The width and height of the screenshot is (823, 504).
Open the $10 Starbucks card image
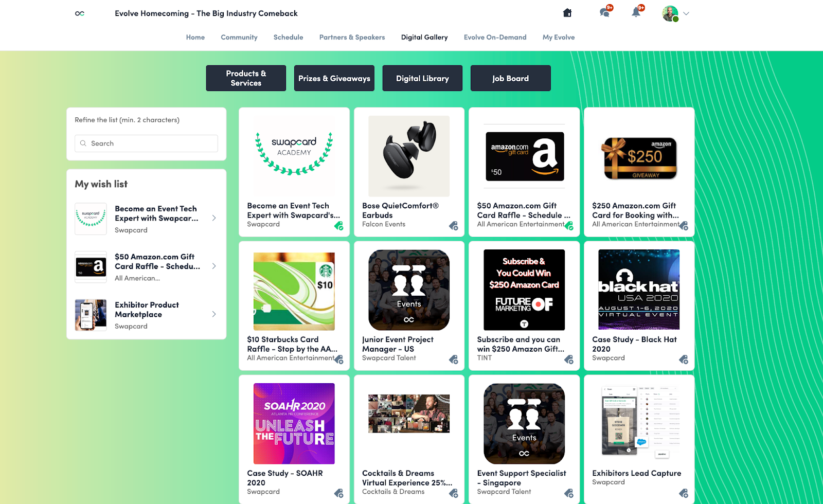[x=294, y=290]
